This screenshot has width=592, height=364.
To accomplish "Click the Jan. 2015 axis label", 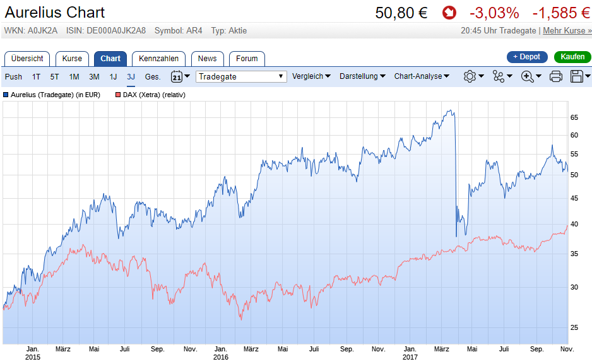I will [32, 353].
